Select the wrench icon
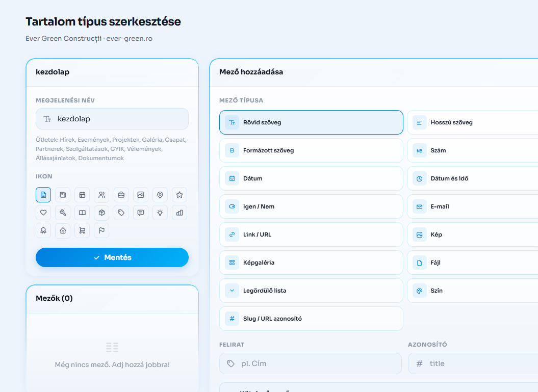The image size is (538, 392). [x=63, y=213]
